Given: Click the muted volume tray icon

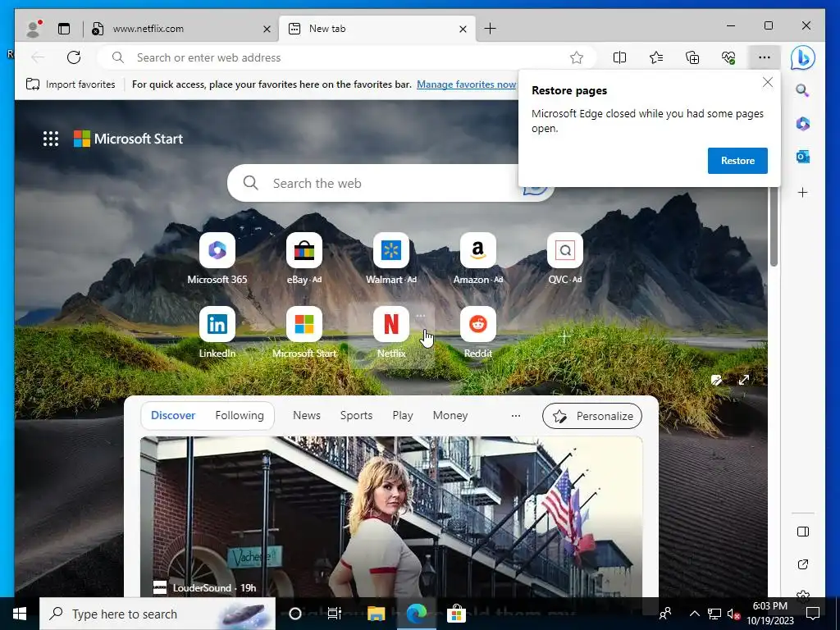Looking at the screenshot, I should pos(733,614).
